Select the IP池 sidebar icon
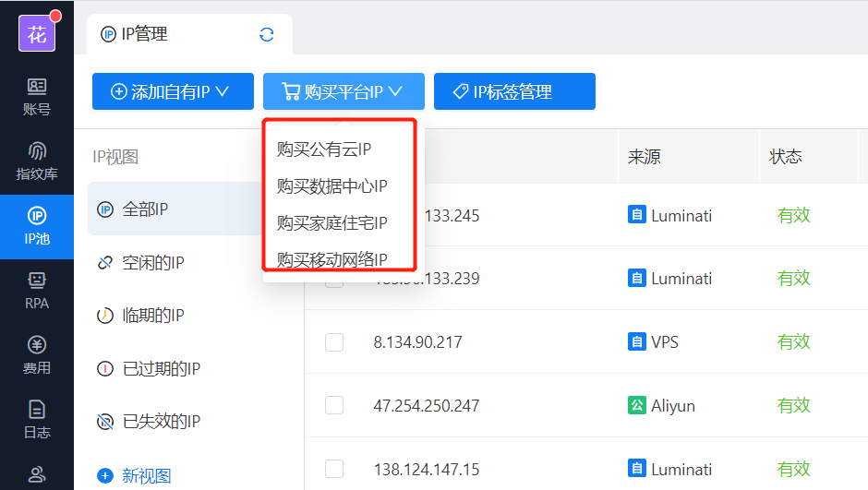The width and height of the screenshot is (868, 490). pyautogui.click(x=37, y=225)
